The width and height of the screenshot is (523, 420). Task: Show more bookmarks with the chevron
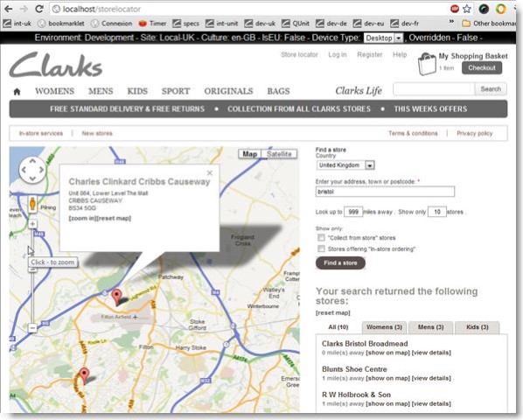pyautogui.click(x=451, y=22)
